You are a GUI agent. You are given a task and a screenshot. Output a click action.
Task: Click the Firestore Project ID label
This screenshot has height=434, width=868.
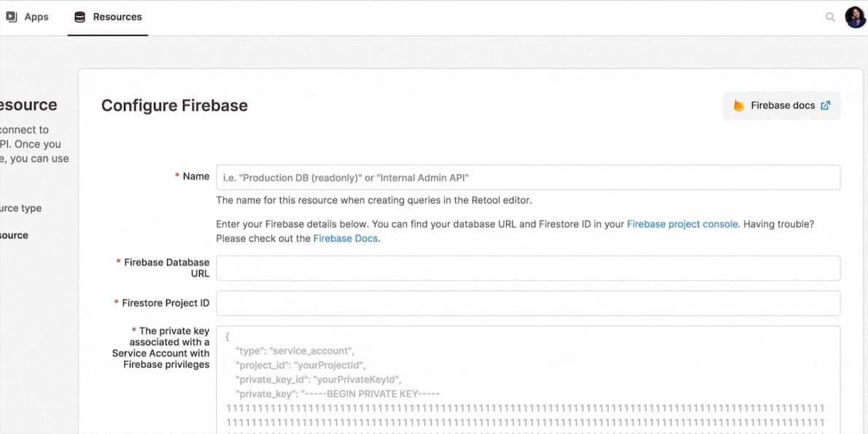166,303
